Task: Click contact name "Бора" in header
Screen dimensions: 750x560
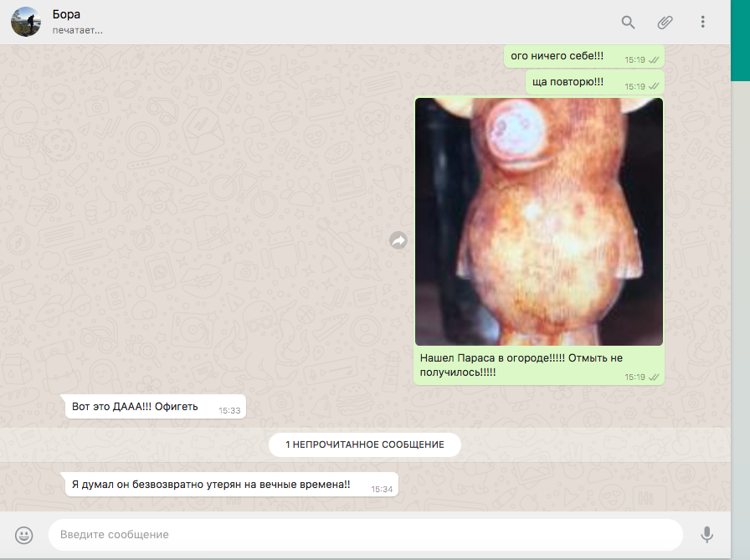Action: (66, 14)
